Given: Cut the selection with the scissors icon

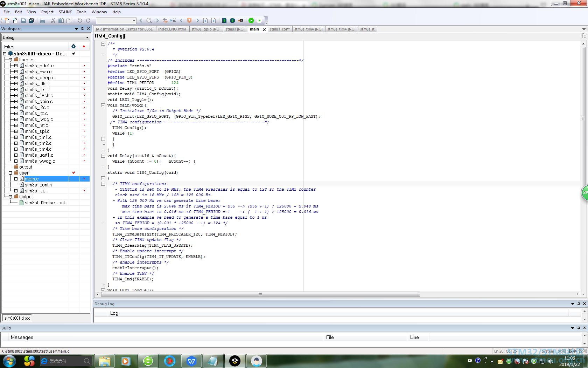Looking at the screenshot, I should (x=53, y=21).
